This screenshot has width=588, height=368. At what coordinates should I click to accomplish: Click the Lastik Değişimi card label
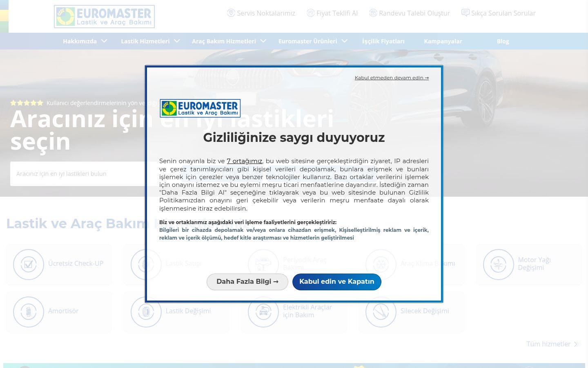[188, 311]
